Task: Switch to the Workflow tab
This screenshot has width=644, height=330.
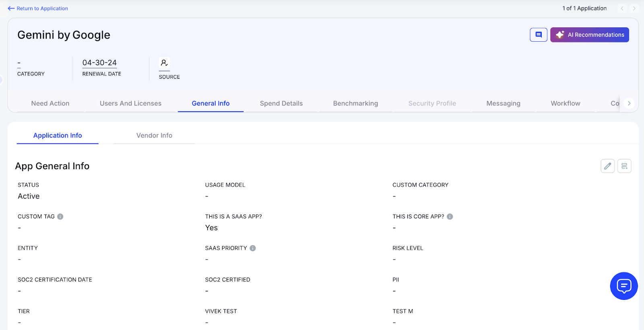Action: [566, 103]
